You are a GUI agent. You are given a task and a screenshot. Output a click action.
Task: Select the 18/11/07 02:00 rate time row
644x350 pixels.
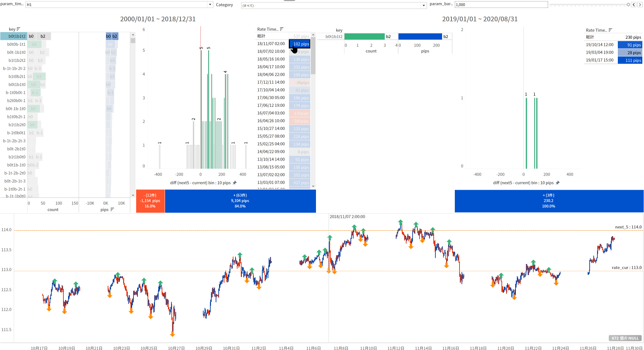click(x=271, y=44)
